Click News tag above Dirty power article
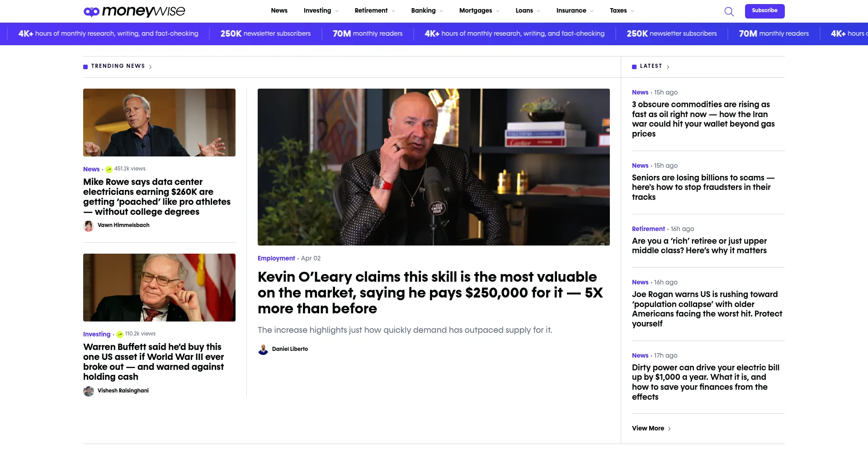 640,355
